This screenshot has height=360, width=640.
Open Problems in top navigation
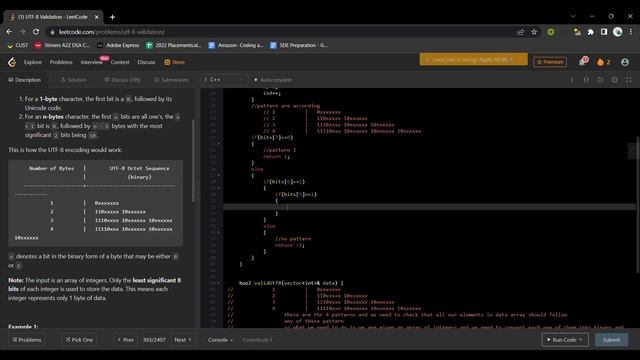coord(61,62)
